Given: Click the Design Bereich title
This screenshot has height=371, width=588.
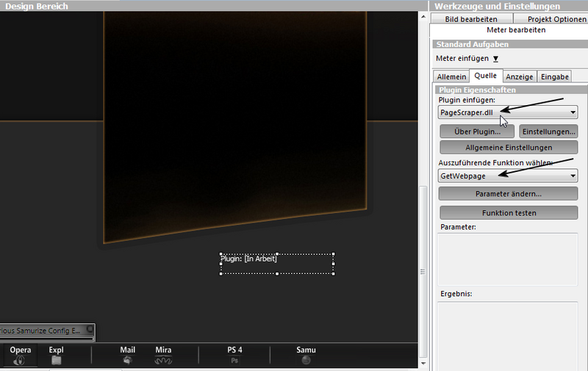Looking at the screenshot, I should point(36,6).
